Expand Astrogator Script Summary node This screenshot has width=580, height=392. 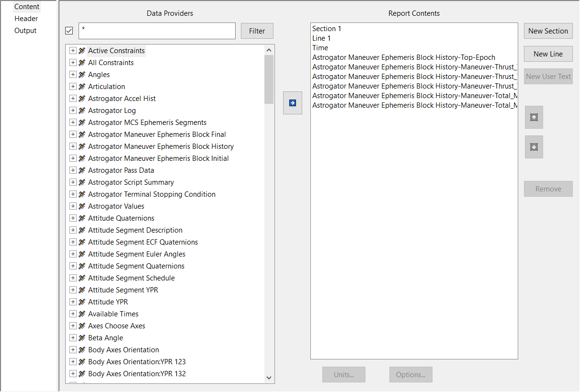pos(73,182)
